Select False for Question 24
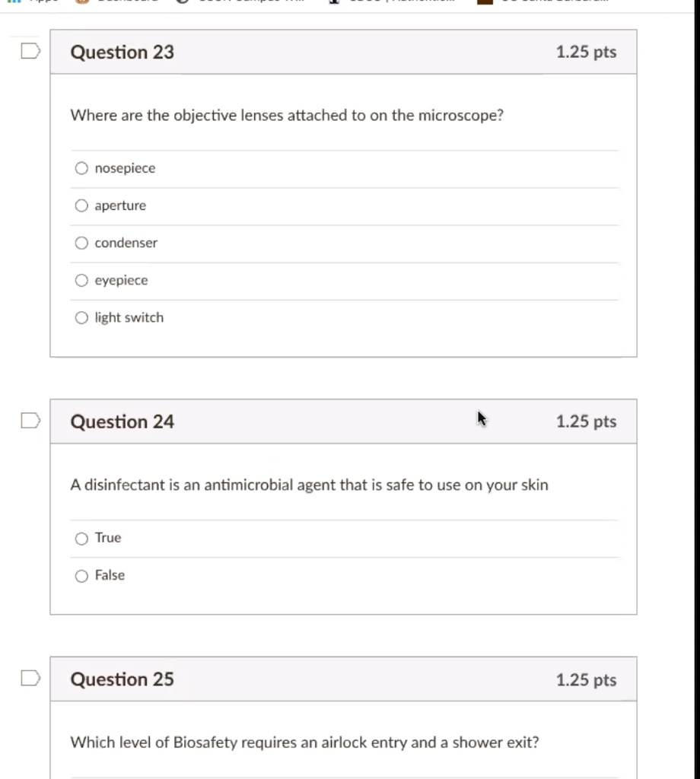Image resolution: width=700 pixels, height=779 pixels. point(81,576)
